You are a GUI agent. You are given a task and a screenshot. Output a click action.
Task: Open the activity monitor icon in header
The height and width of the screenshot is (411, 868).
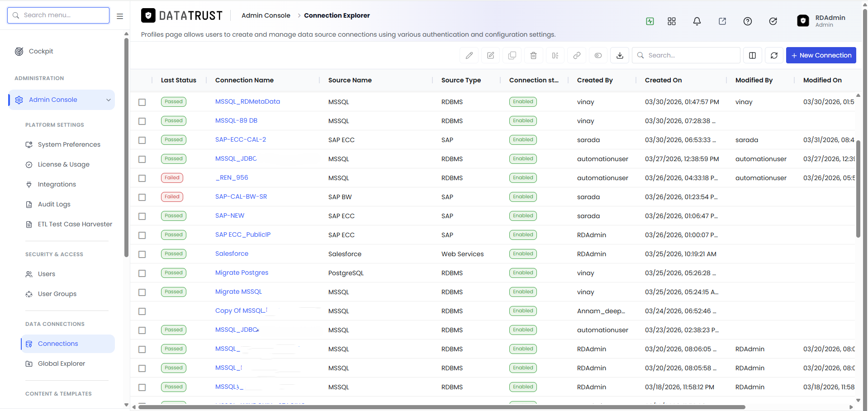click(x=650, y=21)
